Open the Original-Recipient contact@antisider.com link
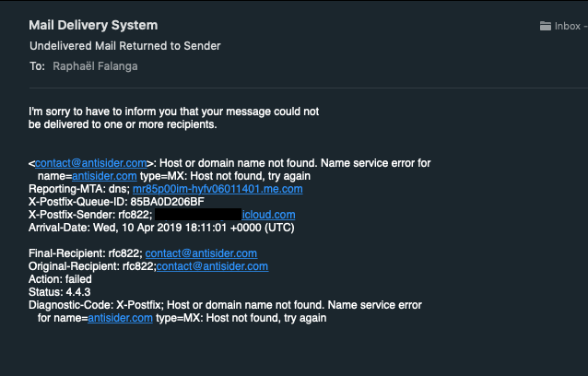Image resolution: width=588 pixels, height=376 pixels. 212,266
